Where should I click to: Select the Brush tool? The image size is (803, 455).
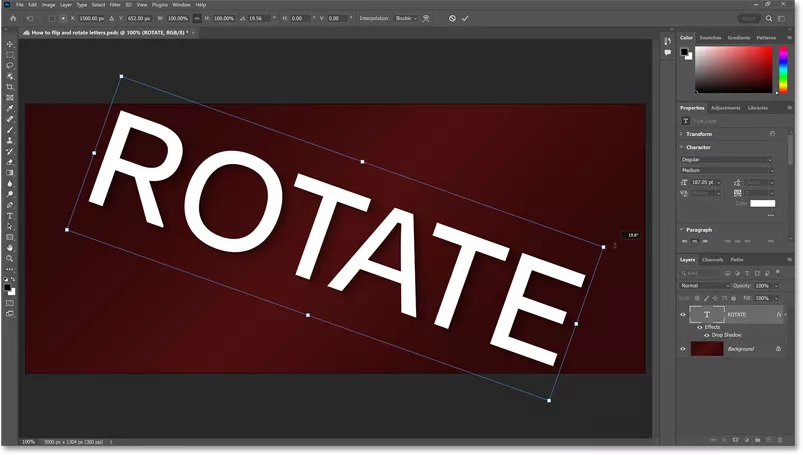(x=10, y=130)
